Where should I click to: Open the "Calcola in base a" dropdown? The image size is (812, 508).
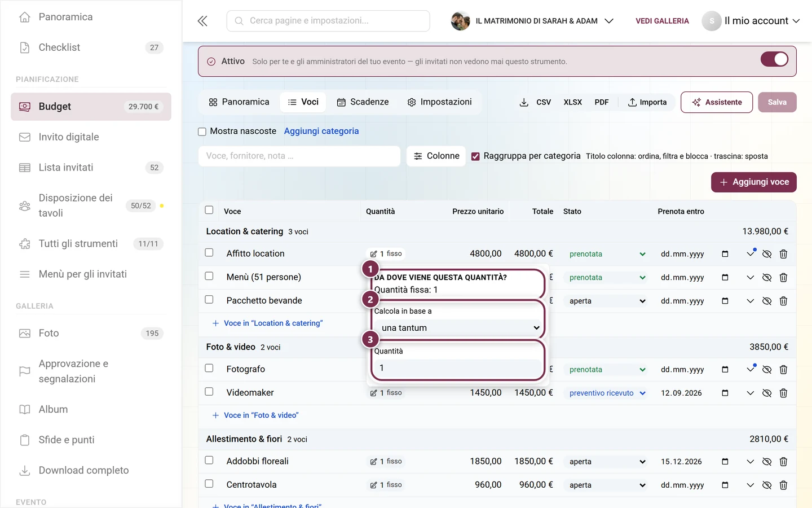click(x=458, y=327)
